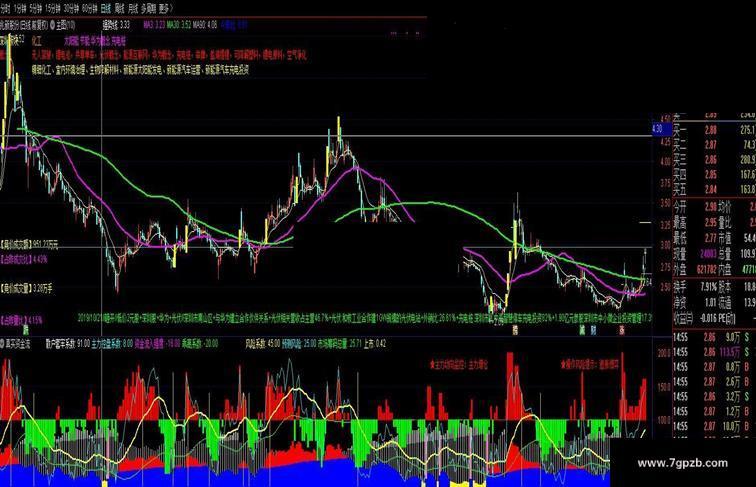Click the 买四 bid row price 2.85
The height and width of the screenshot is (487, 756).
click(710, 175)
